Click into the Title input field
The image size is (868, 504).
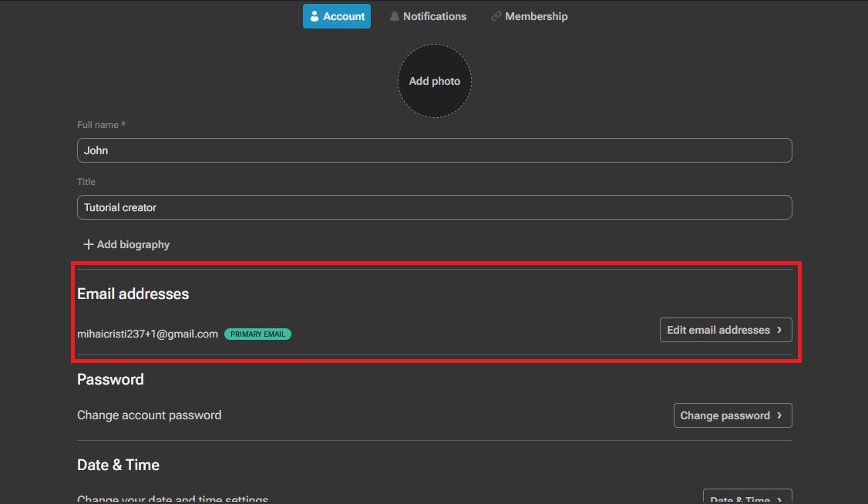435,207
